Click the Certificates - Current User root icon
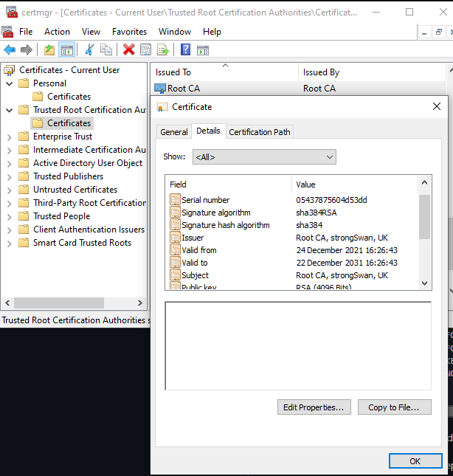 click(x=9, y=70)
